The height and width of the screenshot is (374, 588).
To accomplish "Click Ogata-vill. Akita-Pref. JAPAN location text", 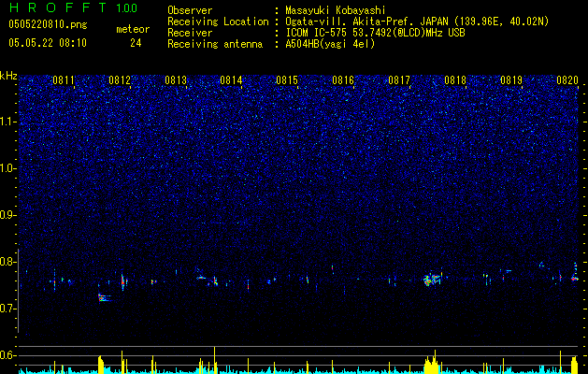I will (x=417, y=22).
